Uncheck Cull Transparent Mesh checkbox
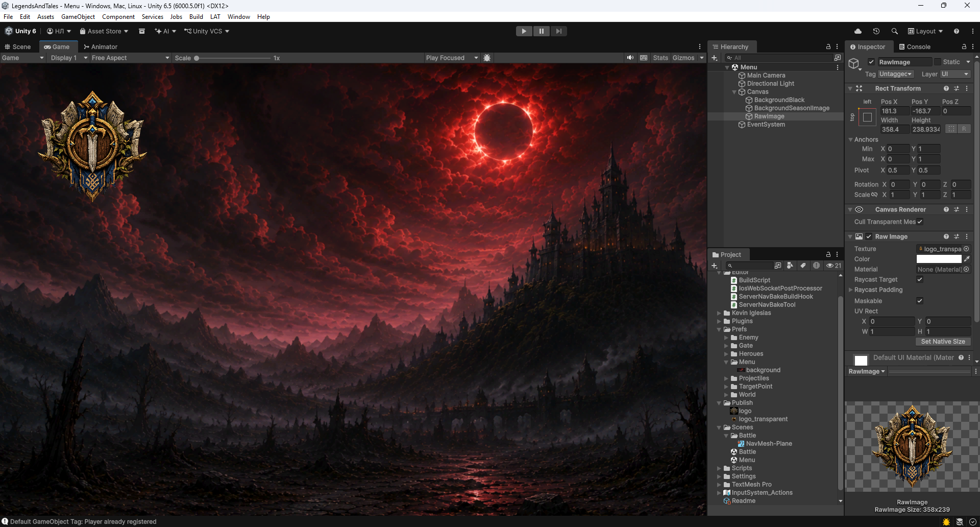This screenshot has width=980, height=527. tap(920, 222)
